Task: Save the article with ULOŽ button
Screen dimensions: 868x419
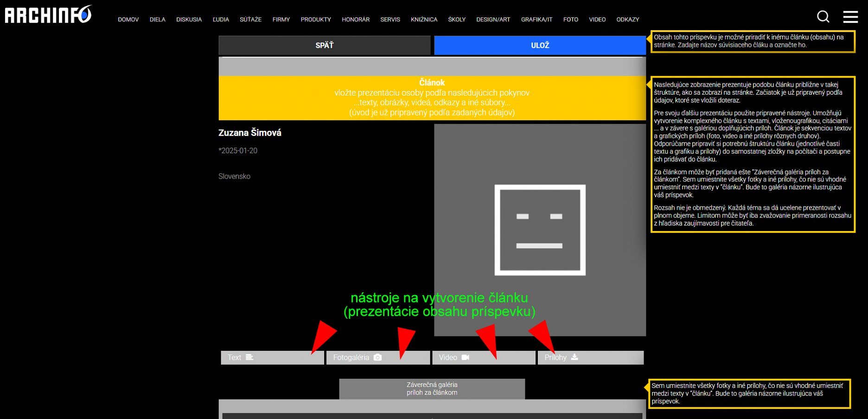Action: (x=540, y=45)
